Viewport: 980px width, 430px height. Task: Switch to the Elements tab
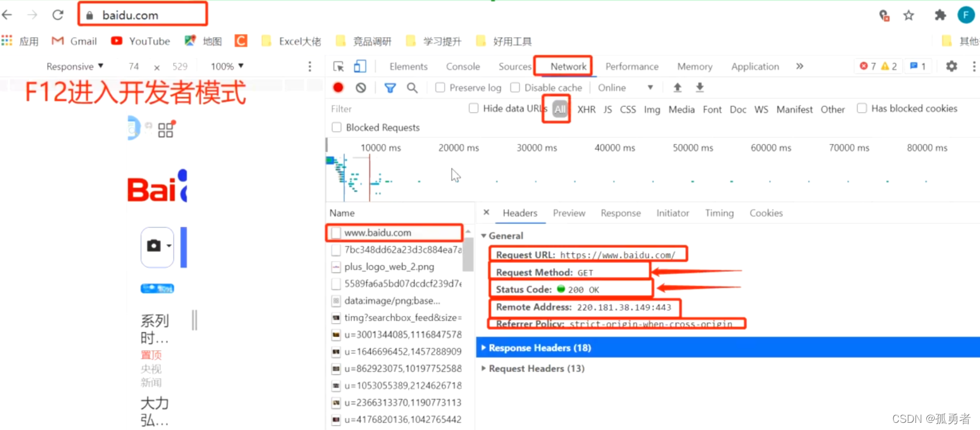409,66
